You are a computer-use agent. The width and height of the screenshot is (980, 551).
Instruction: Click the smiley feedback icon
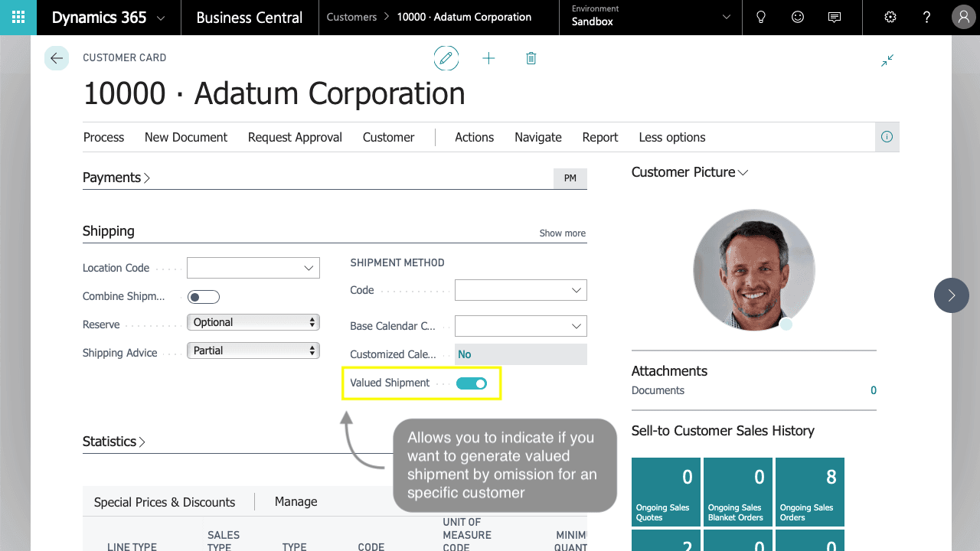pos(798,18)
